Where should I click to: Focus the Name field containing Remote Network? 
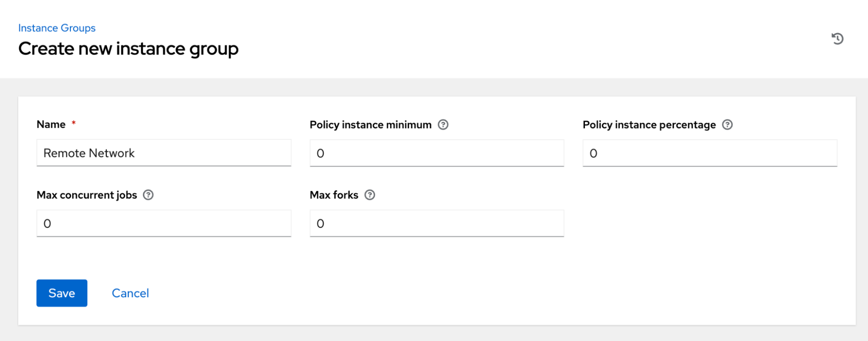pyautogui.click(x=164, y=153)
